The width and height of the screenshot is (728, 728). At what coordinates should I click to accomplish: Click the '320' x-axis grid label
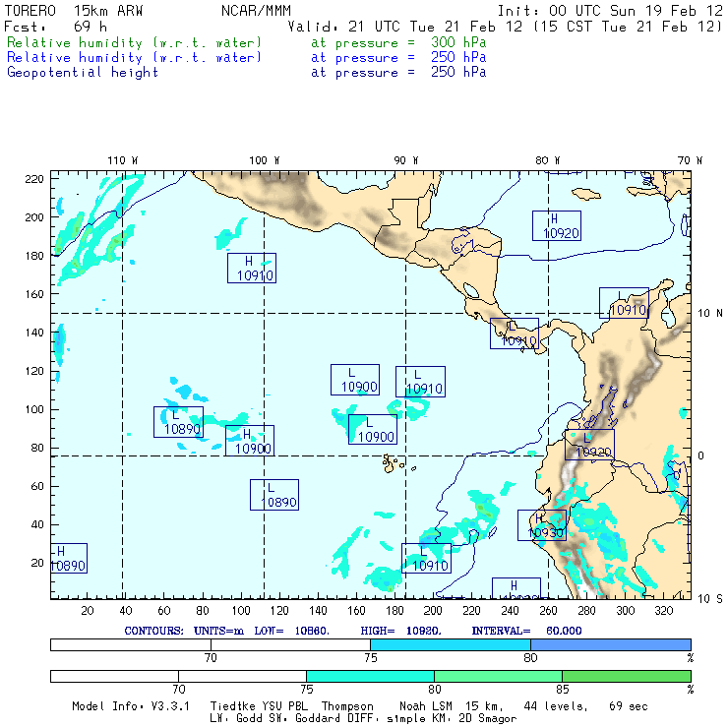point(664,610)
